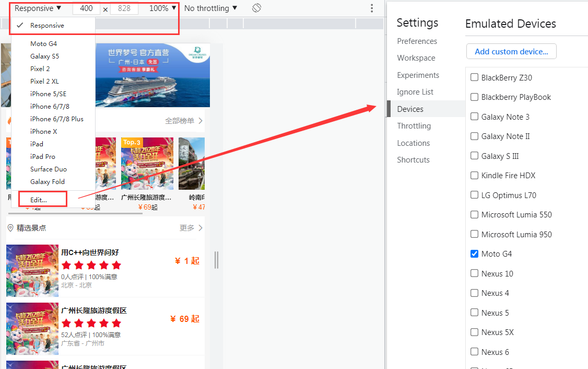Open the Workspace settings section
The height and width of the screenshot is (369, 588).
(x=416, y=58)
